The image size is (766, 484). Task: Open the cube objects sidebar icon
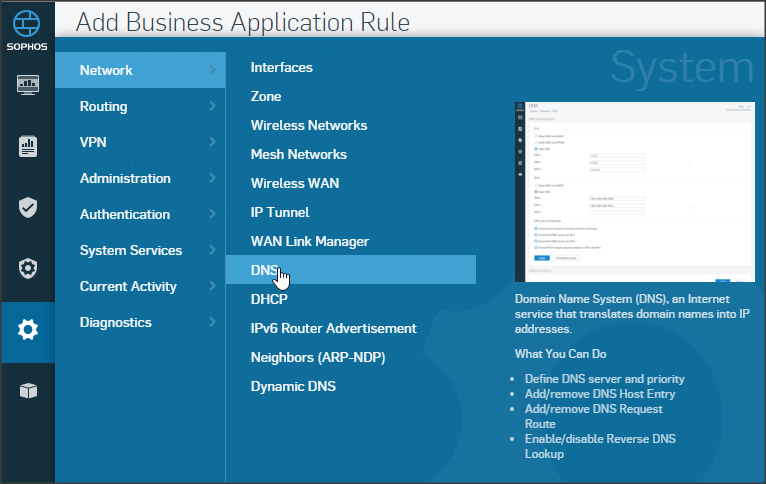(x=28, y=390)
